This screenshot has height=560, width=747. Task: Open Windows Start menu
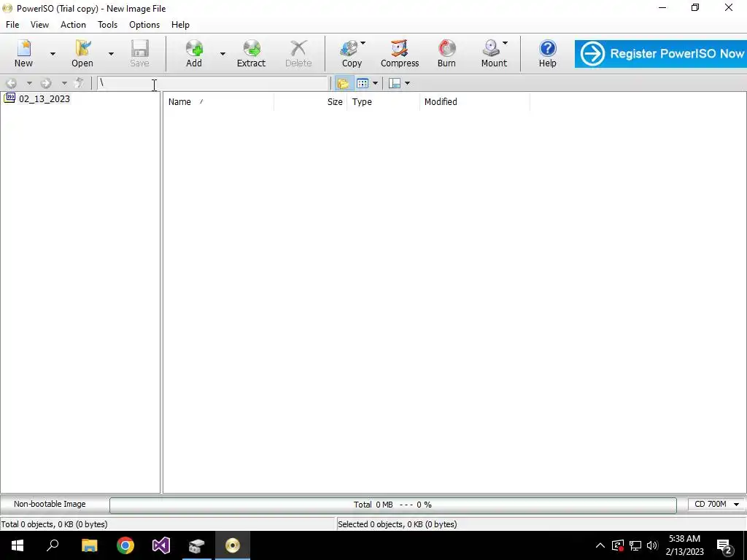pos(18,545)
